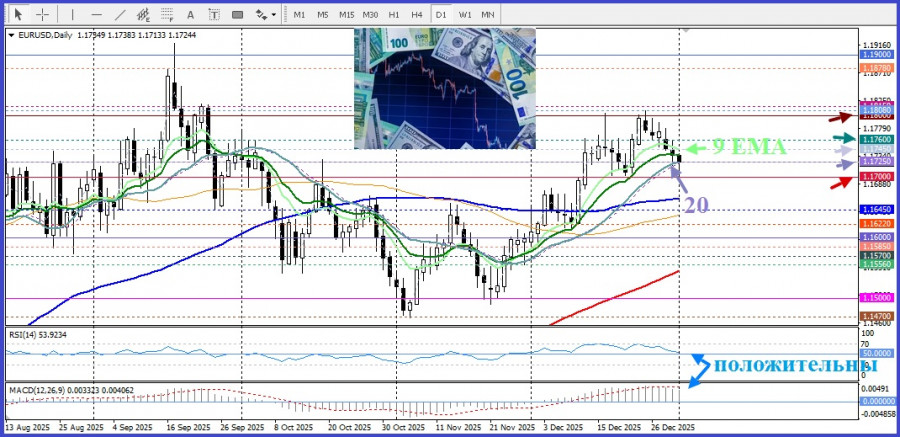The image size is (900, 437).
Task: Click the 1.18080 price level label
Action: 876,109
